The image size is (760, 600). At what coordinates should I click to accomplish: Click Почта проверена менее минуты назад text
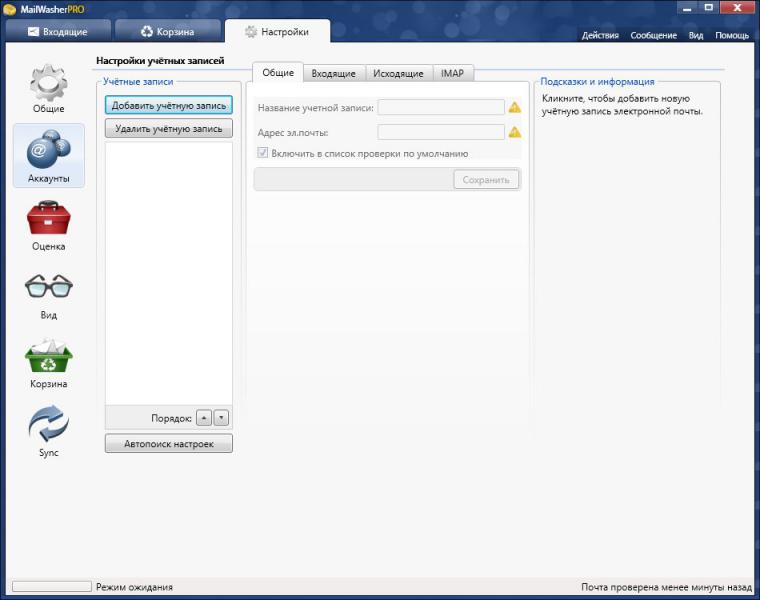(x=666, y=587)
